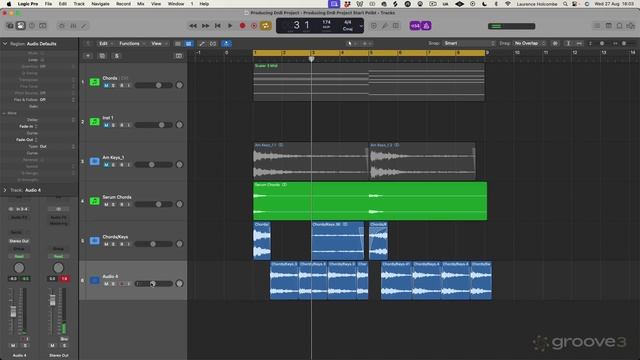This screenshot has width=640, height=360.
Task: Open the Edit menu in Tracks area
Action: coord(106,43)
